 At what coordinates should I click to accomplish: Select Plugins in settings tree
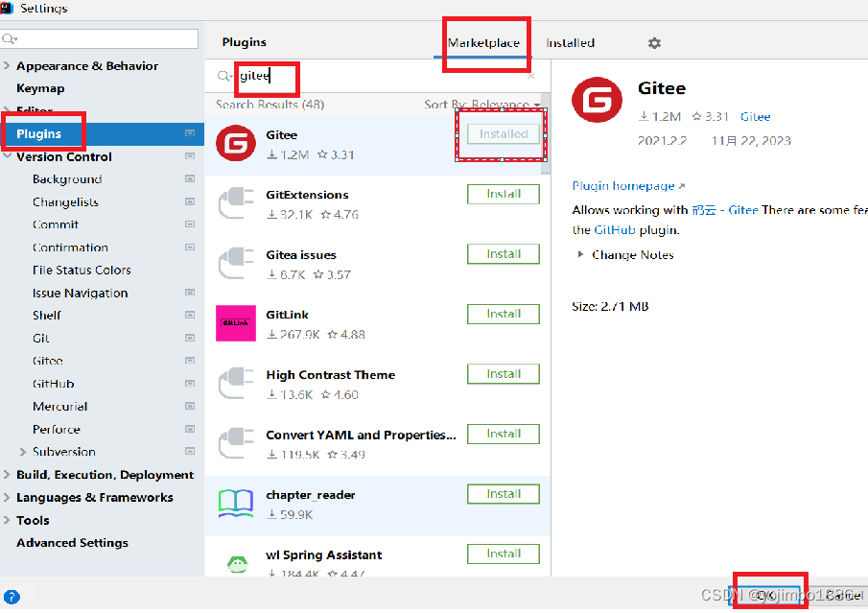tap(102, 134)
